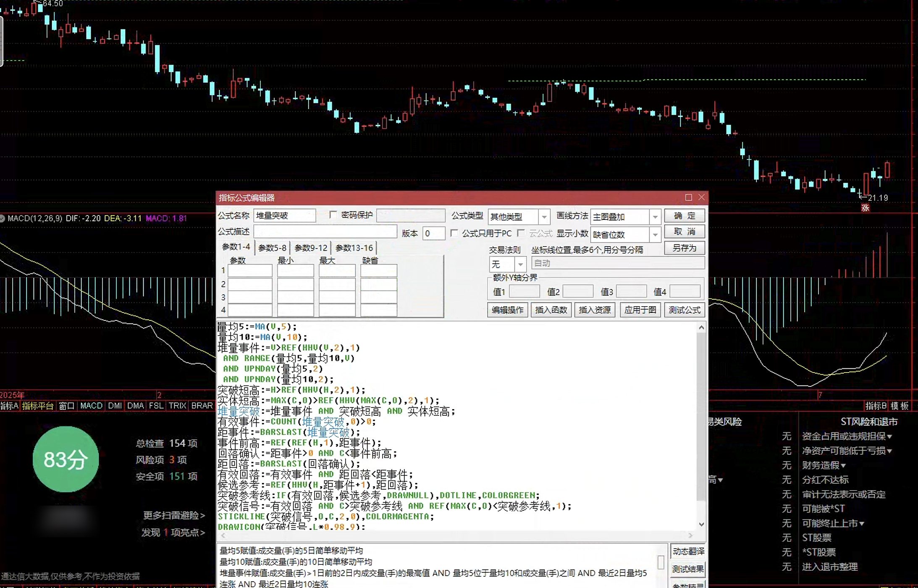Switch indicator to TRIX tab
The height and width of the screenshot is (588, 918).
[177, 406]
